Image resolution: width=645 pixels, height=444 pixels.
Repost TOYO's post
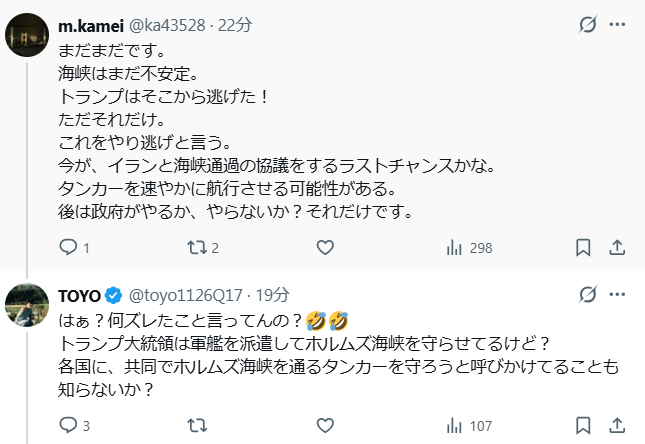(198, 425)
